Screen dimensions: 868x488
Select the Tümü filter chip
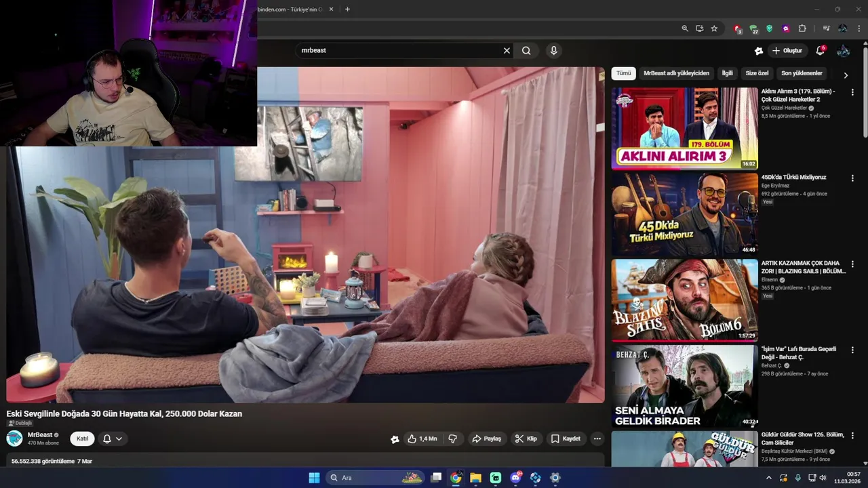(623, 73)
